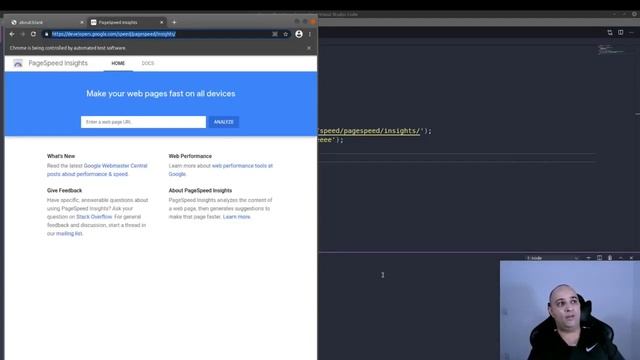Click the Web Performance heading

pyautogui.click(x=190, y=156)
